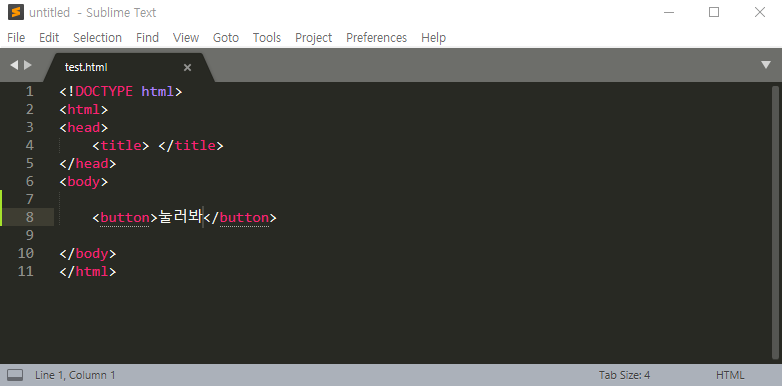This screenshot has height=386, width=782.
Task: Click the opening body tag
Action: [84, 182]
